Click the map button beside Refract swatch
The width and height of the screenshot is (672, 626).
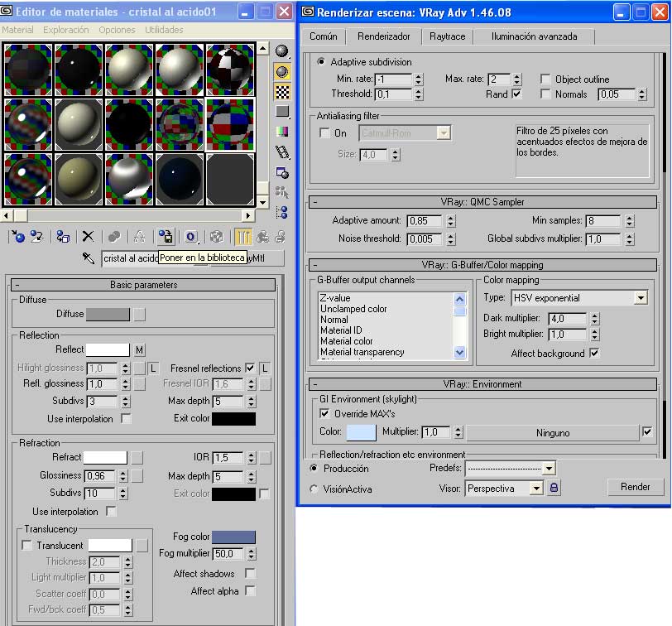(x=137, y=458)
